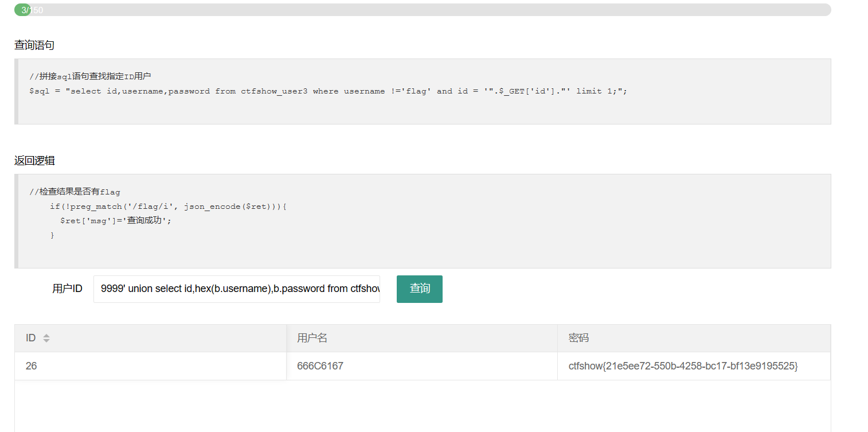Click the 666C6167 username cell
The height and width of the screenshot is (432, 868).
pyautogui.click(x=422, y=366)
